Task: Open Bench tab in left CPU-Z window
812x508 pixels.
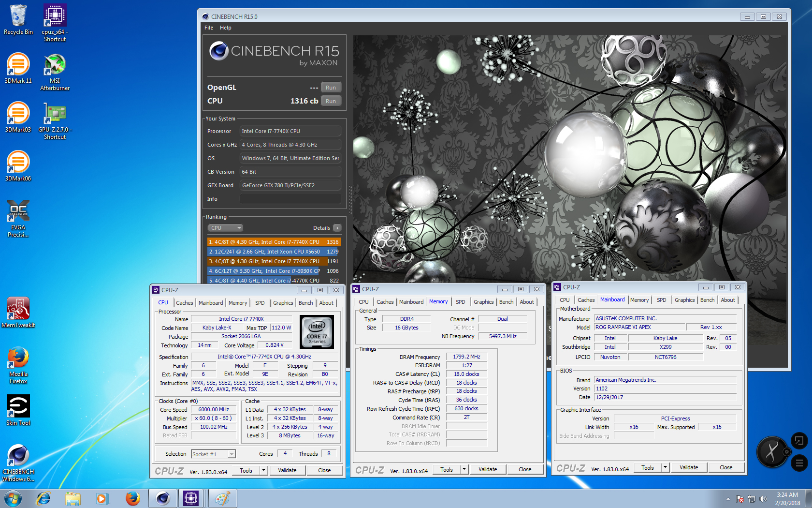Action: point(305,303)
